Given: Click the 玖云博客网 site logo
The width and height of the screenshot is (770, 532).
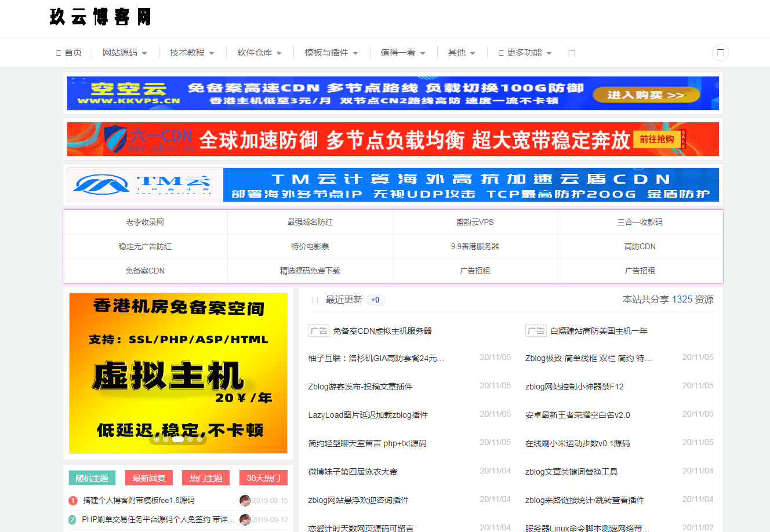Looking at the screenshot, I should [x=100, y=17].
